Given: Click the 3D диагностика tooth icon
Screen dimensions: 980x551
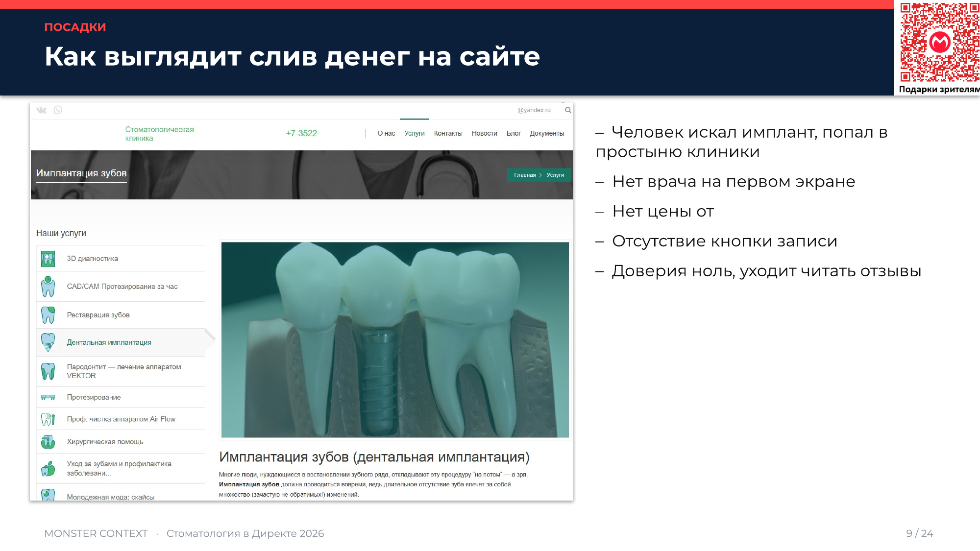Looking at the screenshot, I should point(48,259).
